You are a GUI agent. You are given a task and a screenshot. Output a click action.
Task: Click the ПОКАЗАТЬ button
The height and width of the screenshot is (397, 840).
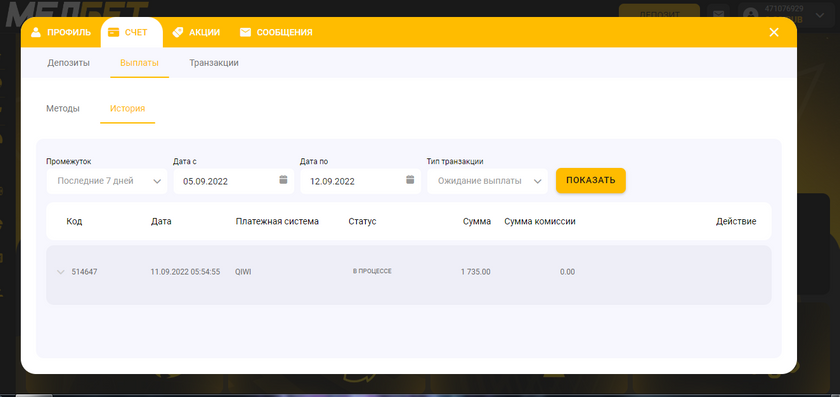point(590,181)
